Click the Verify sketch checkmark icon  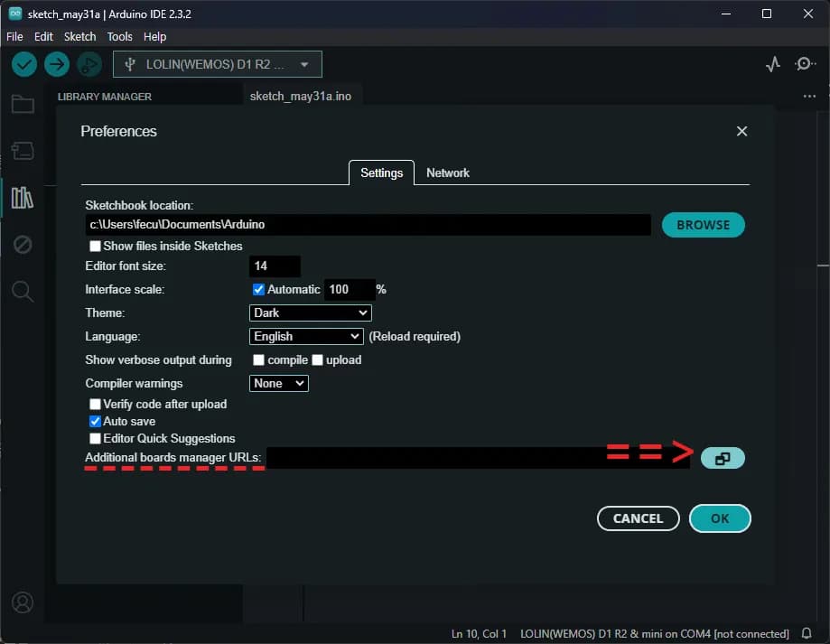click(x=23, y=64)
